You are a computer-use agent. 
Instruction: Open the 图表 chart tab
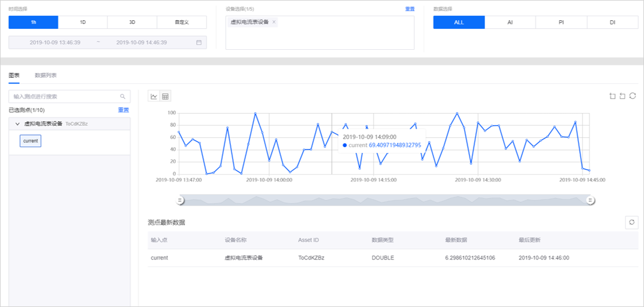pyautogui.click(x=14, y=75)
